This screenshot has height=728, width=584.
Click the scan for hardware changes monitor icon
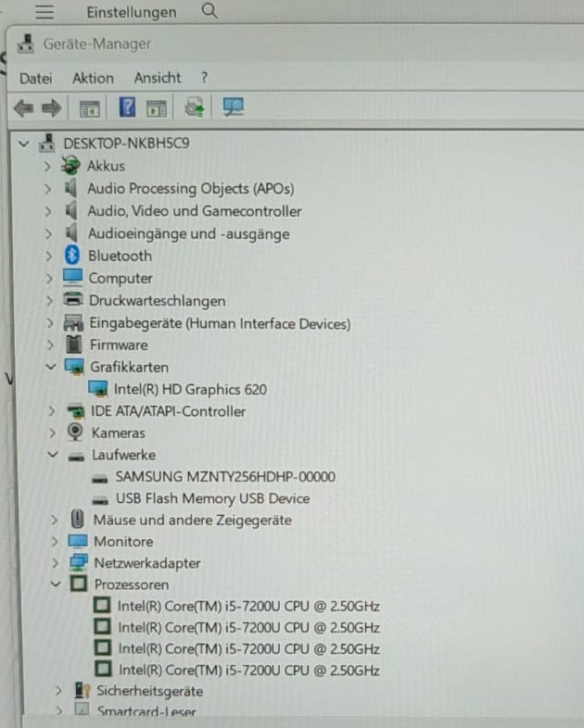pos(233,107)
